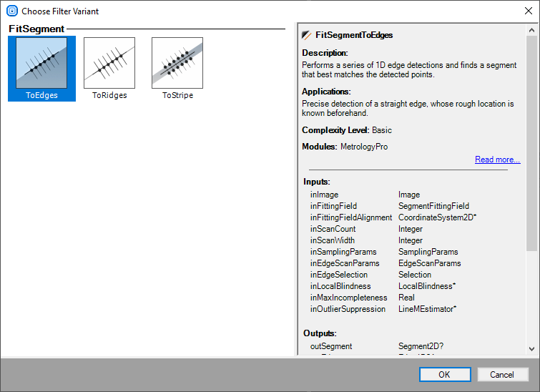This screenshot has height=392, width=540.
Task: Click the outSegment output entry
Action: pyautogui.click(x=331, y=346)
